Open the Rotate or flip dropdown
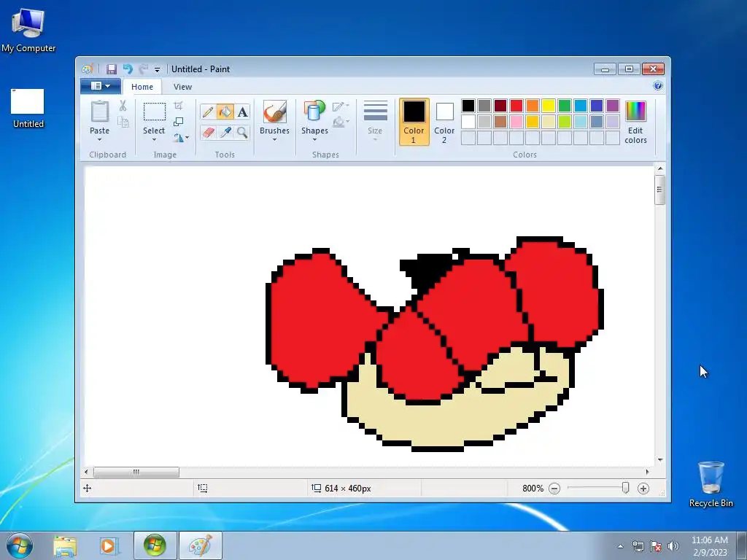Viewport: 747px width, 560px height. 181,138
